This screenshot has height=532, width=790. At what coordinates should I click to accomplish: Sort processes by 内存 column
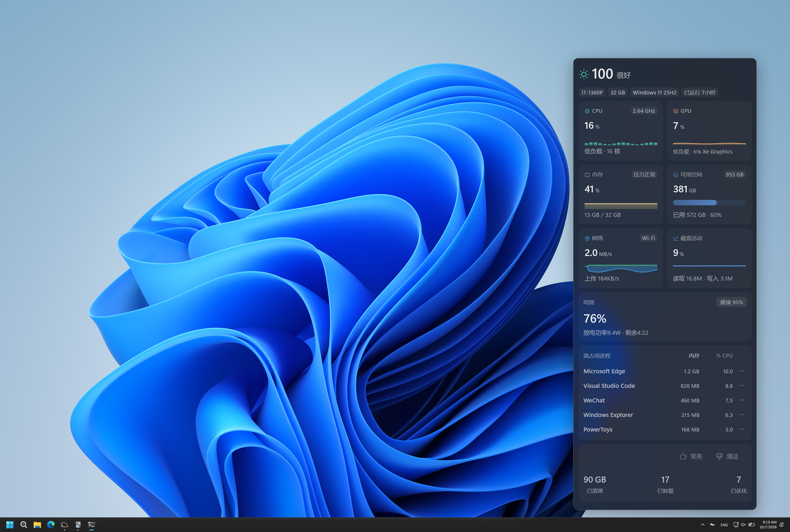point(694,356)
